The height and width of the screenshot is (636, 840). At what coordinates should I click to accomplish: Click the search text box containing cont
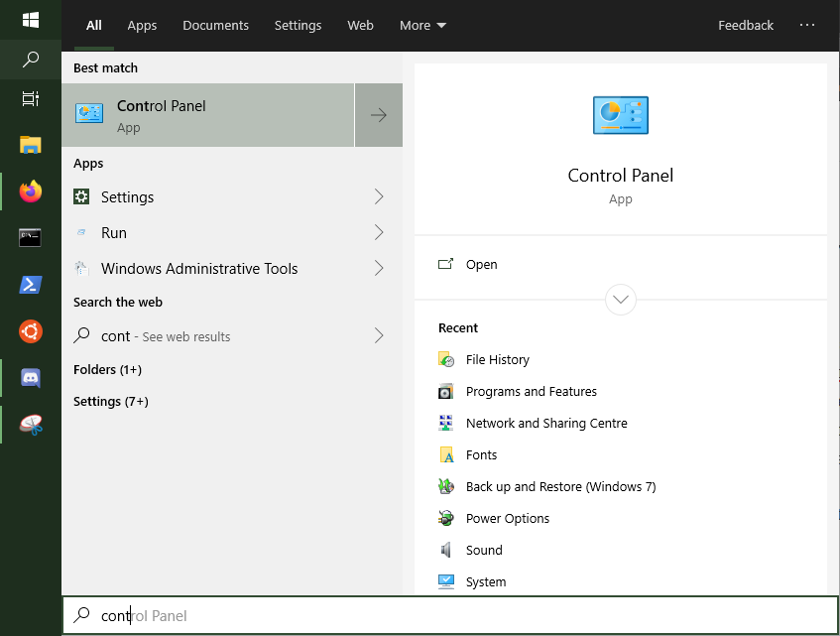point(450,615)
